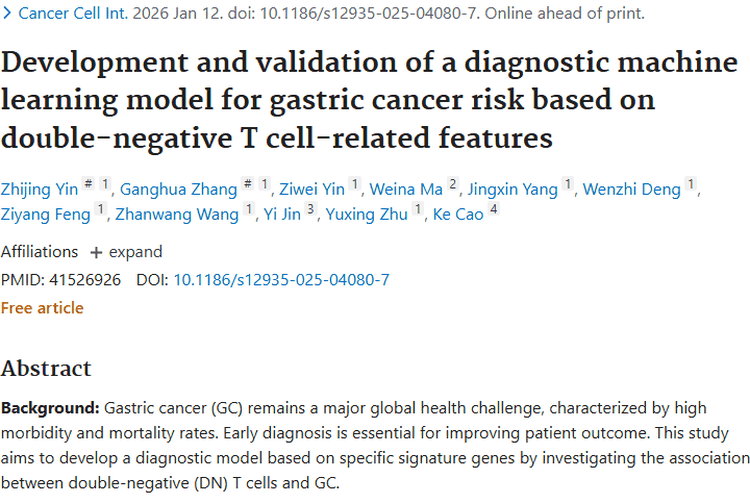Click the Free article label
Viewport: 750px width, 500px height.
[x=42, y=308]
